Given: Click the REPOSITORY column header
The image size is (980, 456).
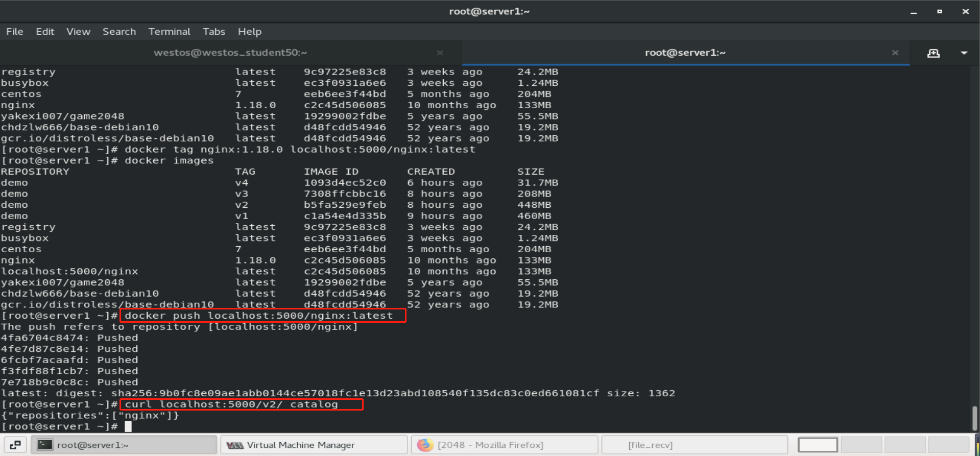Looking at the screenshot, I should 35,172.
